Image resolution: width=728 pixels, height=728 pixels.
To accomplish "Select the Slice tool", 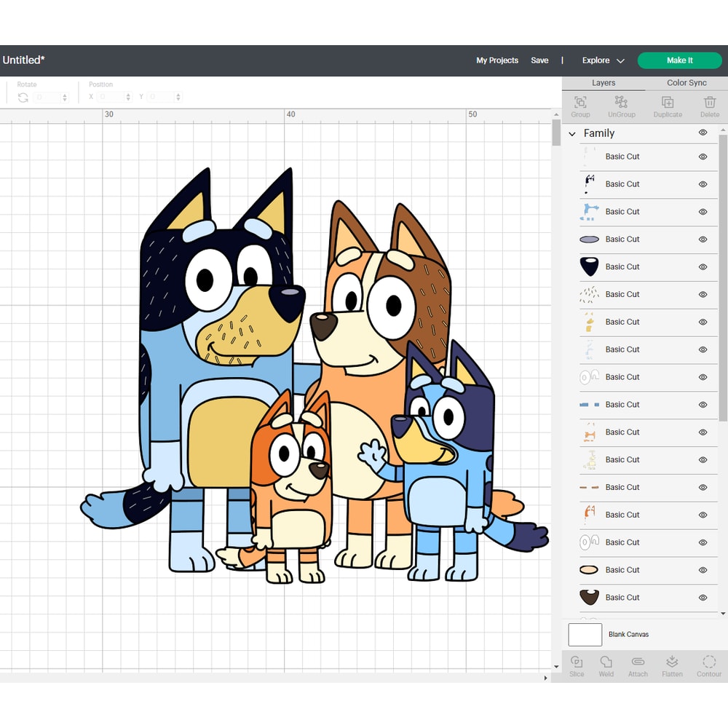I will (577, 666).
